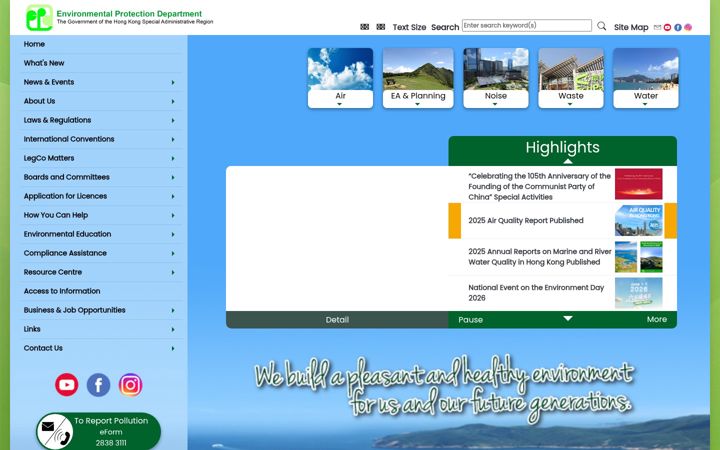Click the Communist Party anniversary red thumbnail
Image resolution: width=720 pixels, height=450 pixels.
[x=639, y=184]
